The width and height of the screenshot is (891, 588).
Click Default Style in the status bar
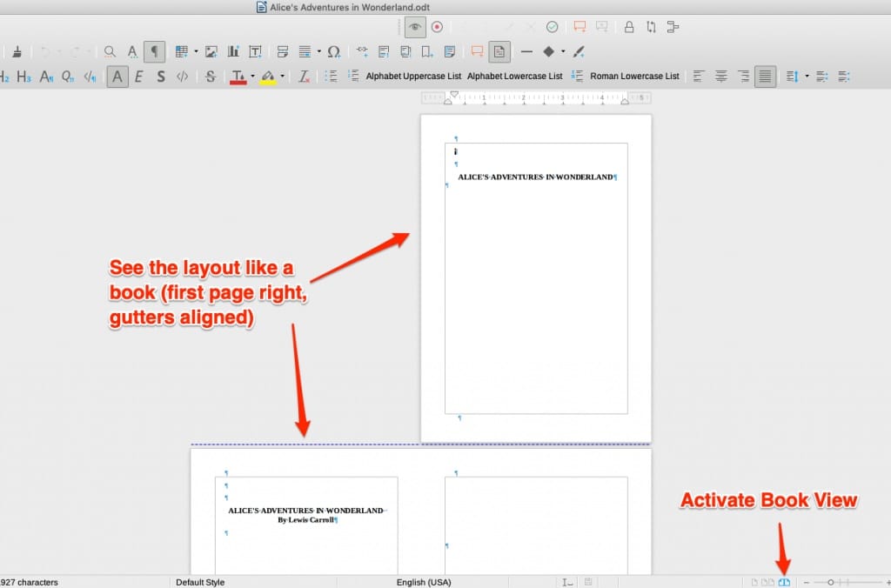[199, 582]
